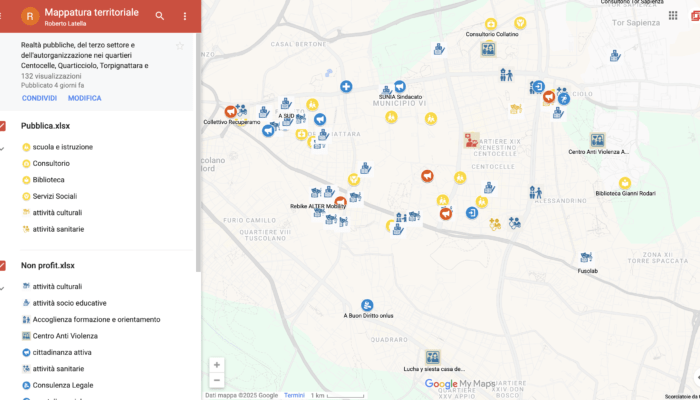Screen dimensions: 700x400
Task: Select attività culturali under Non profit.xlsx
Action: tap(57, 287)
